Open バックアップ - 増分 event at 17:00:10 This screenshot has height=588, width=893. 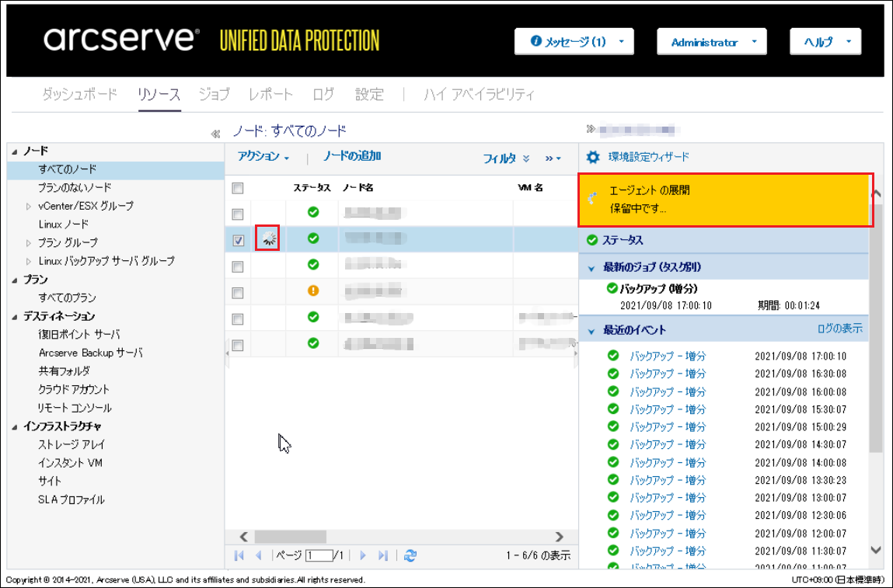tap(668, 357)
